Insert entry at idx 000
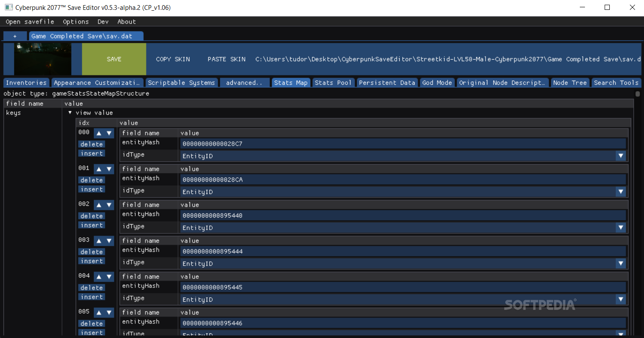This screenshot has height=338, width=644. [x=92, y=153]
